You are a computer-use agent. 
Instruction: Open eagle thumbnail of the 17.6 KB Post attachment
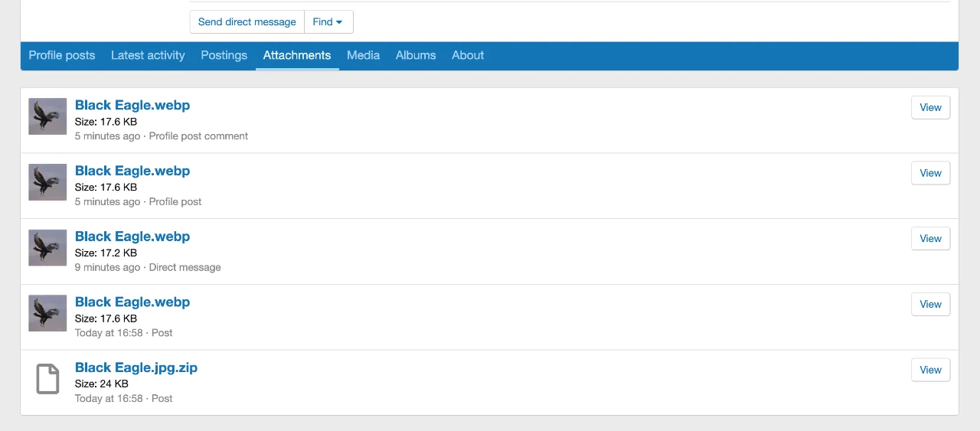coord(47,313)
